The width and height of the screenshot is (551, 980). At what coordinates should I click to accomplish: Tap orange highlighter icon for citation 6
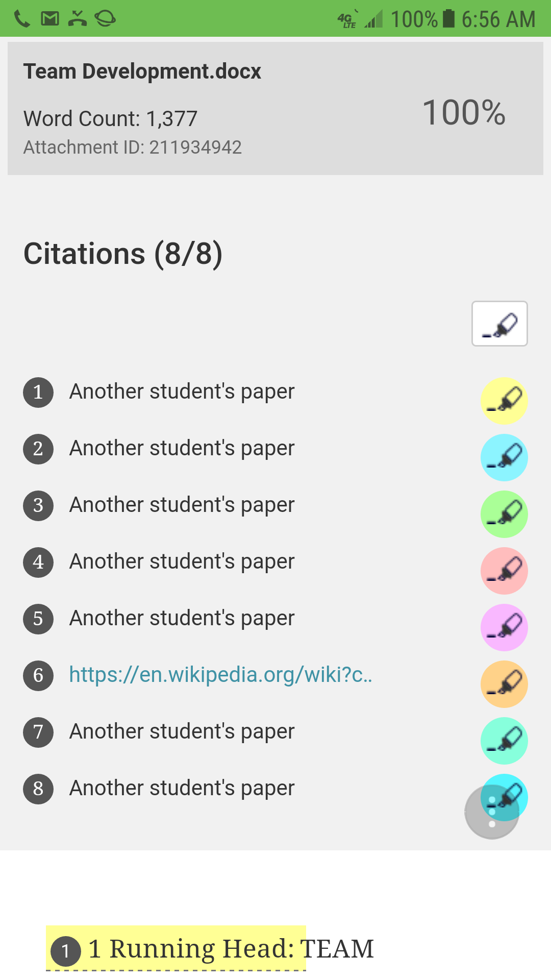504,684
